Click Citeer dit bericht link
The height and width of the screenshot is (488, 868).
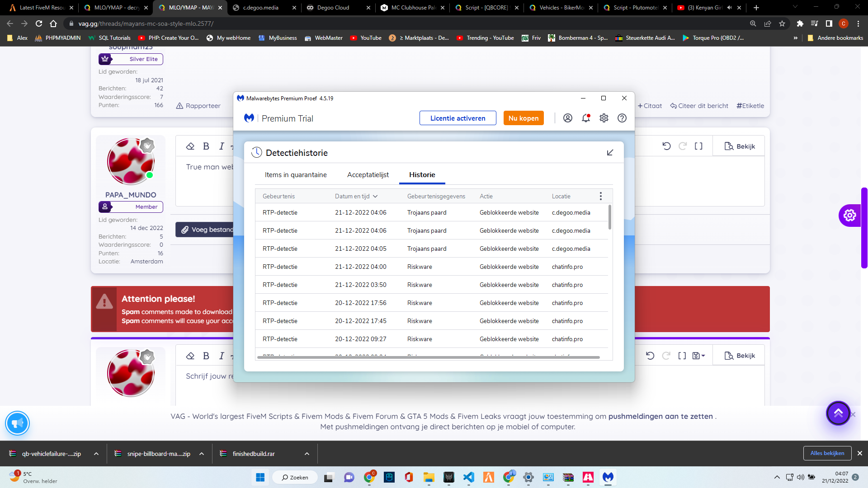coord(699,106)
